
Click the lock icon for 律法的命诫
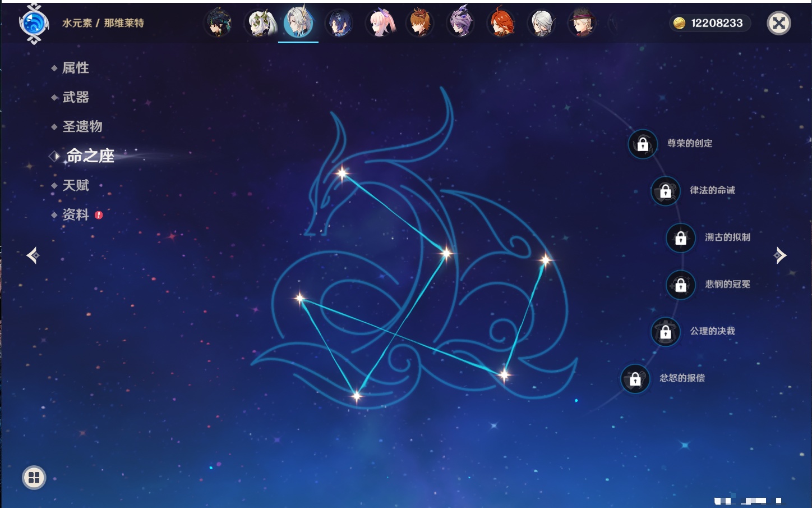coord(666,191)
